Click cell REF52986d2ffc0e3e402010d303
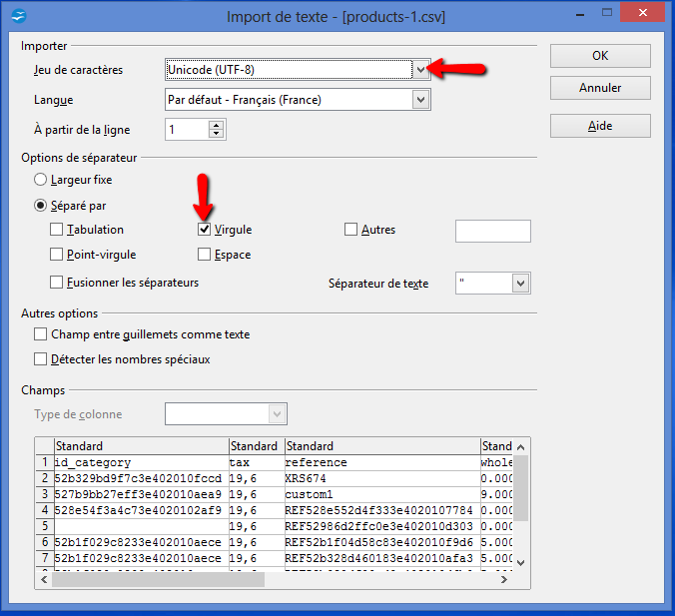 pyautogui.click(x=382, y=526)
